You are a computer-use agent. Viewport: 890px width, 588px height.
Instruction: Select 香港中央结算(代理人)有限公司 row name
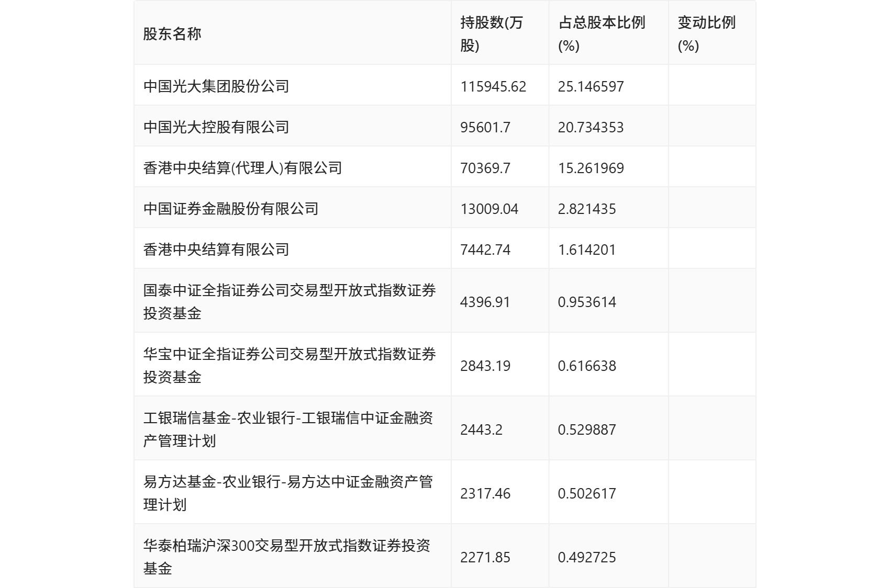(x=242, y=168)
